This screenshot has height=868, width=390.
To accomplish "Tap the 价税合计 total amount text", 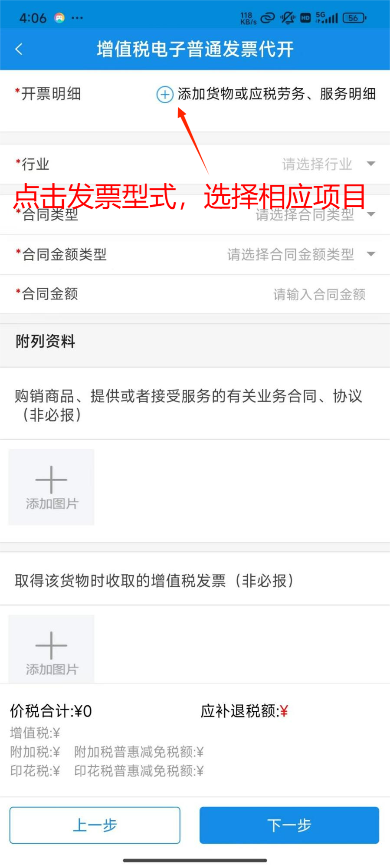I will click(51, 711).
